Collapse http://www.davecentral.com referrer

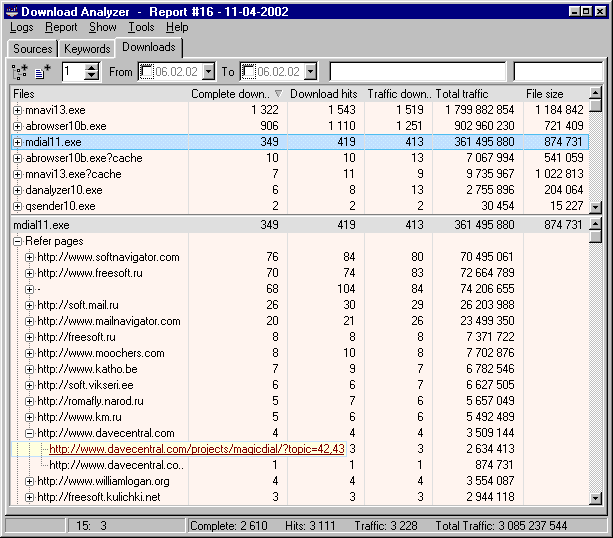(x=29, y=433)
